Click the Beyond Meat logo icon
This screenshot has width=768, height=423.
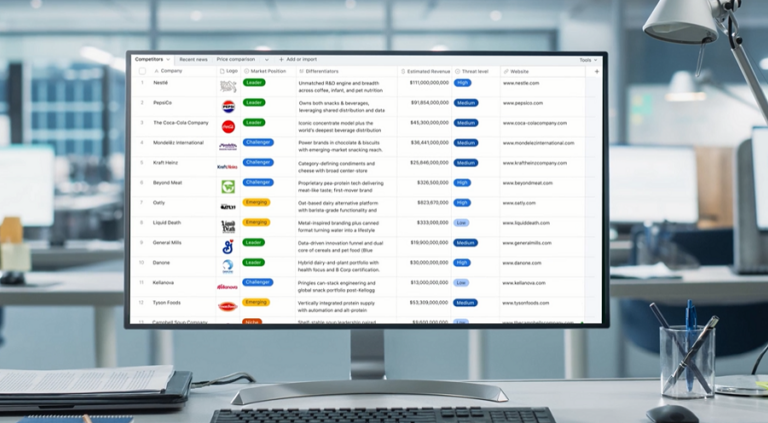click(228, 187)
